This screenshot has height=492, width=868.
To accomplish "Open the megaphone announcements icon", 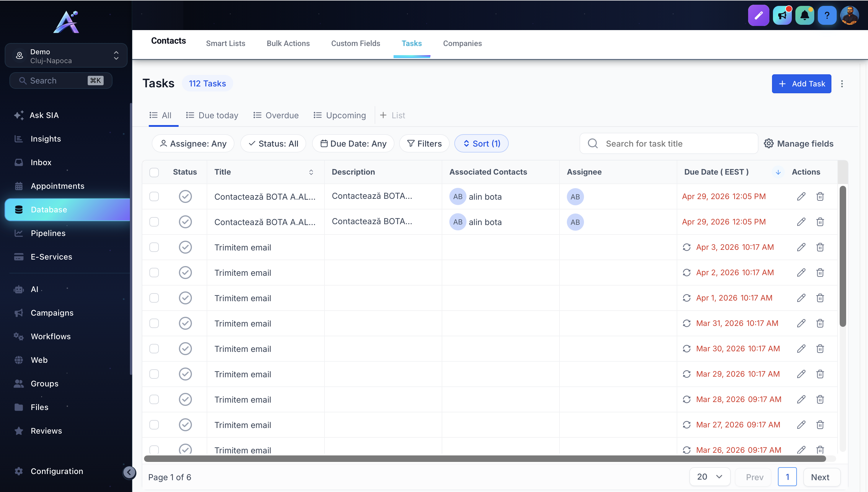I will pyautogui.click(x=782, y=15).
